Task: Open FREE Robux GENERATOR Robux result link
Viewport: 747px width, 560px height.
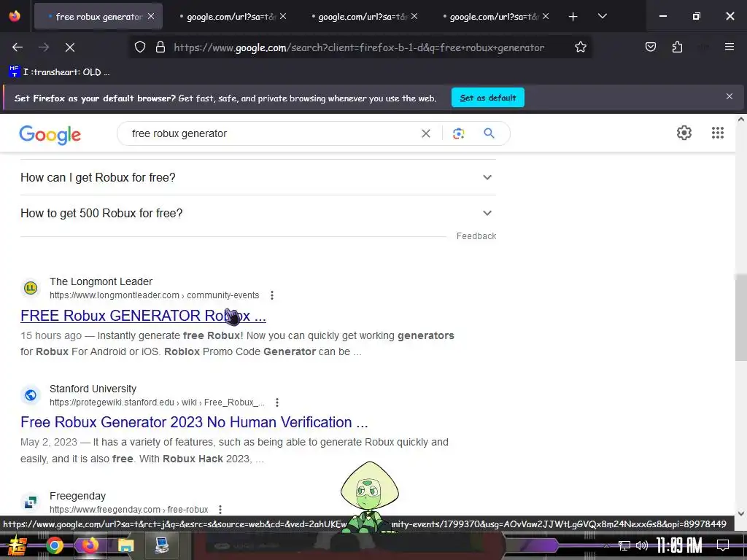Action: point(143,316)
